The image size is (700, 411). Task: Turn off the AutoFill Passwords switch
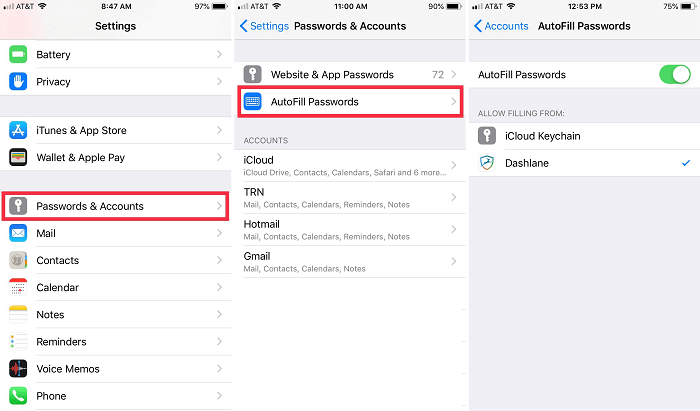(674, 74)
